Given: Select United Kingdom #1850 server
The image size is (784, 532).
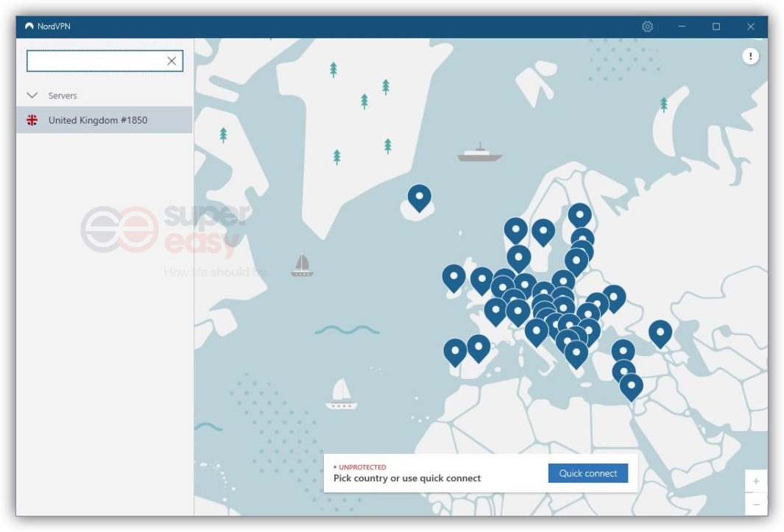Looking at the screenshot, I should (104, 120).
